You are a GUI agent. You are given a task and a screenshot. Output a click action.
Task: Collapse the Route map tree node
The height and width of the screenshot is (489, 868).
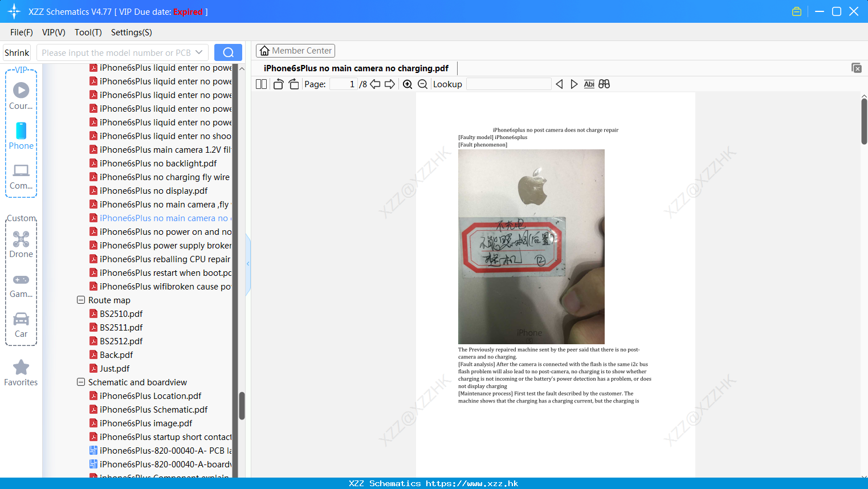[x=81, y=300]
